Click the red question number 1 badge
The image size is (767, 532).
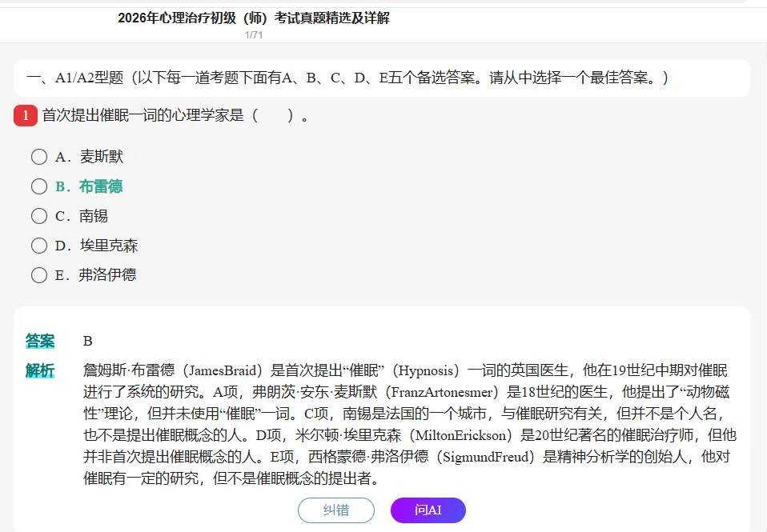(26, 116)
